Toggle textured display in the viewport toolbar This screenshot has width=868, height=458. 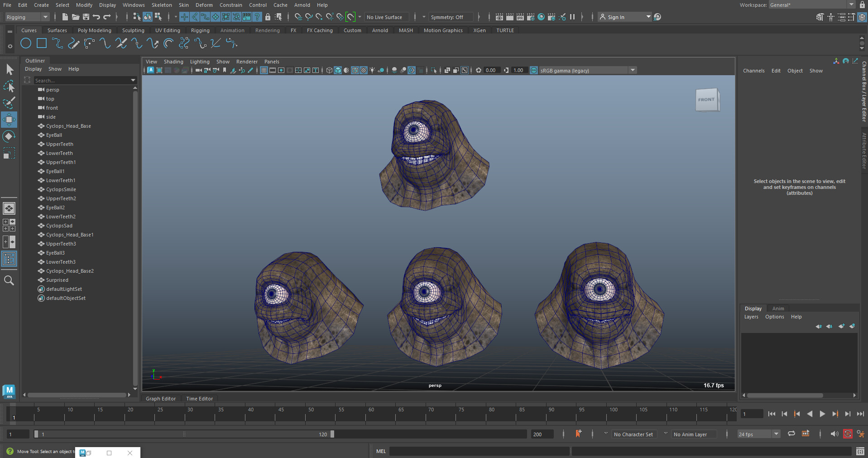tap(364, 70)
